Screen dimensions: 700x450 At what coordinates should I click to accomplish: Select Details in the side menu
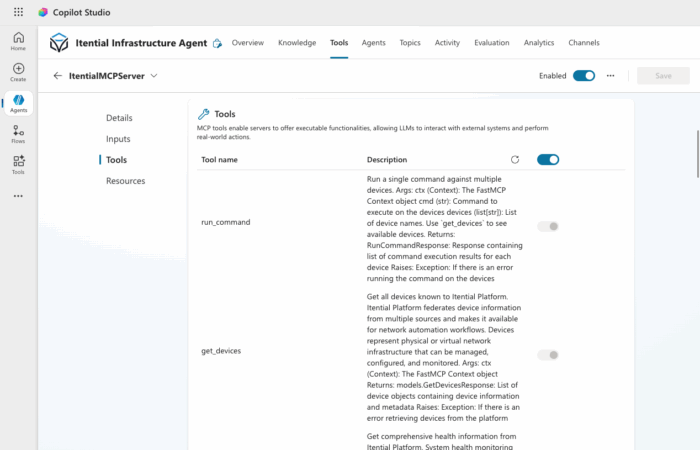coord(119,118)
